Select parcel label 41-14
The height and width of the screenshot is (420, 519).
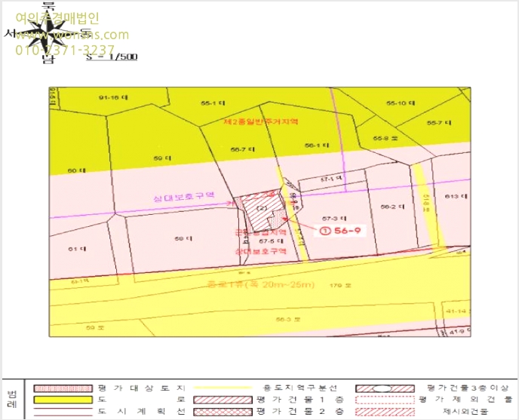tap(458, 311)
